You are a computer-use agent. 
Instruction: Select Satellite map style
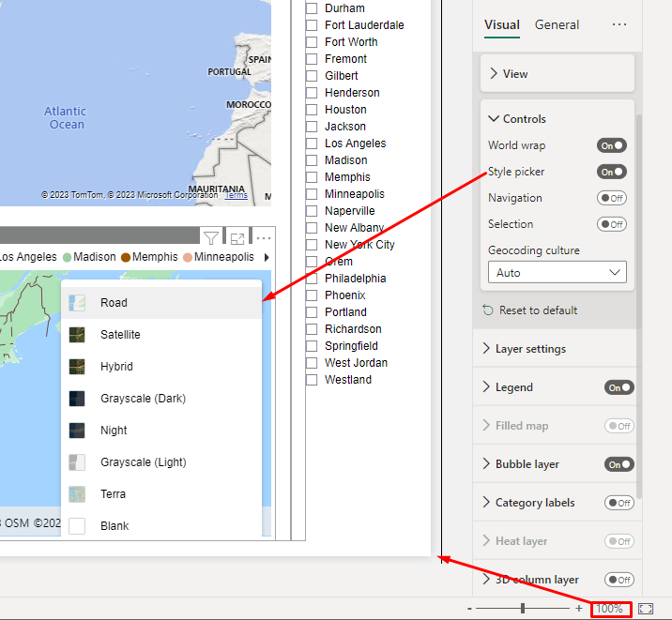(161, 335)
